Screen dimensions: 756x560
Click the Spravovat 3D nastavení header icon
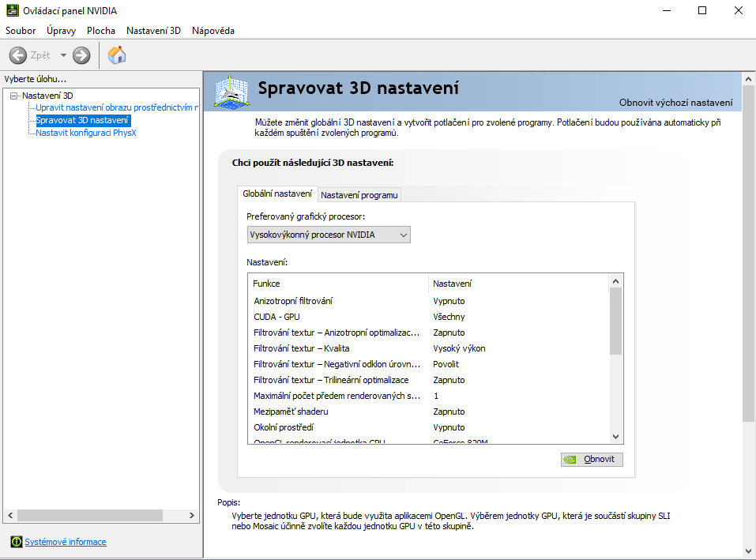point(232,91)
